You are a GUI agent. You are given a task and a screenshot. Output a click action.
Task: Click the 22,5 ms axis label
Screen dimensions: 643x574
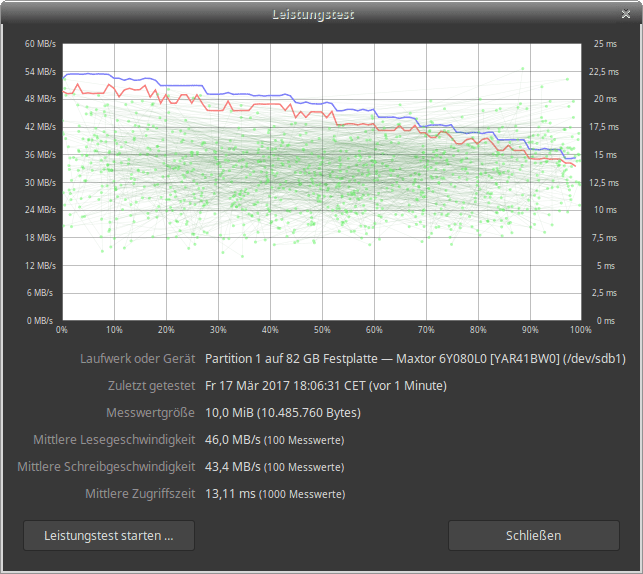604,72
